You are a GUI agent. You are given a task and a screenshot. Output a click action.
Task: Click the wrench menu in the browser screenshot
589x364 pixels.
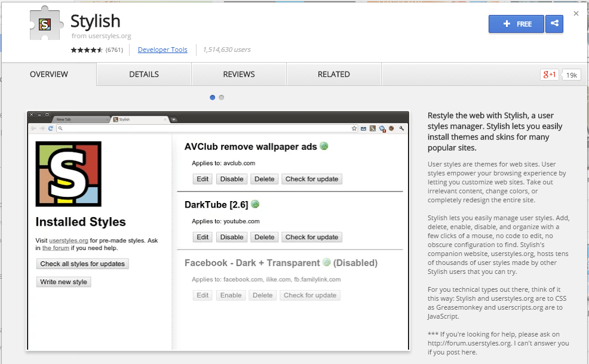[401, 128]
